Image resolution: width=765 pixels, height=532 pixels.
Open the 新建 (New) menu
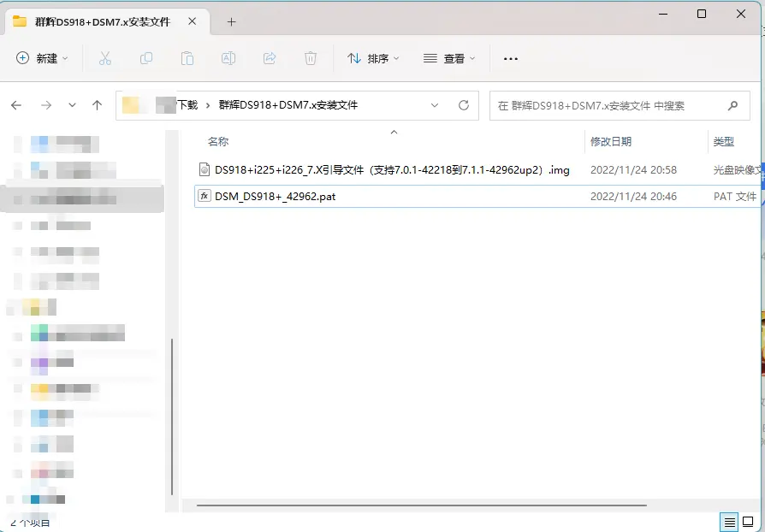(x=42, y=58)
